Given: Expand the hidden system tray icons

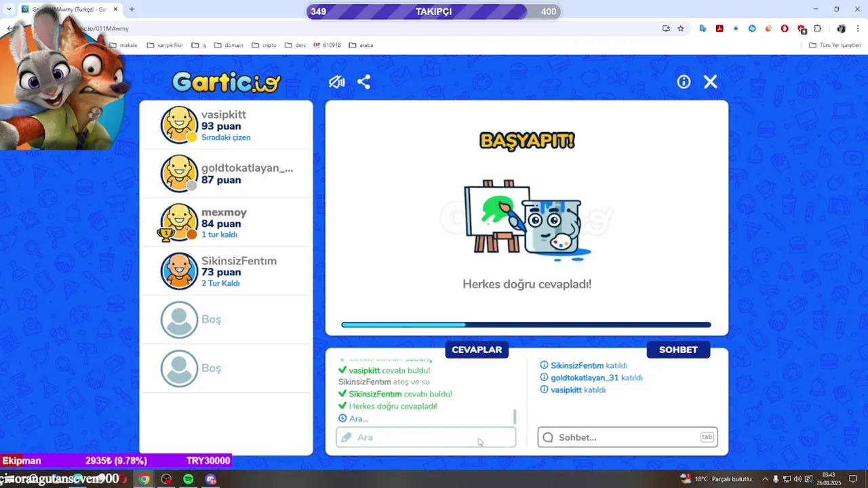Looking at the screenshot, I should (765, 479).
